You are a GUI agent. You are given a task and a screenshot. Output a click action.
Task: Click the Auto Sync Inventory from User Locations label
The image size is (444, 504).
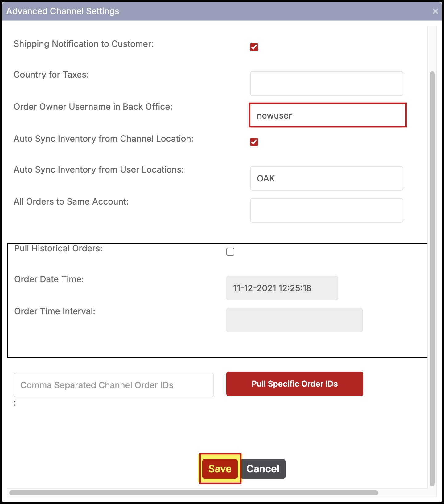coord(99,170)
